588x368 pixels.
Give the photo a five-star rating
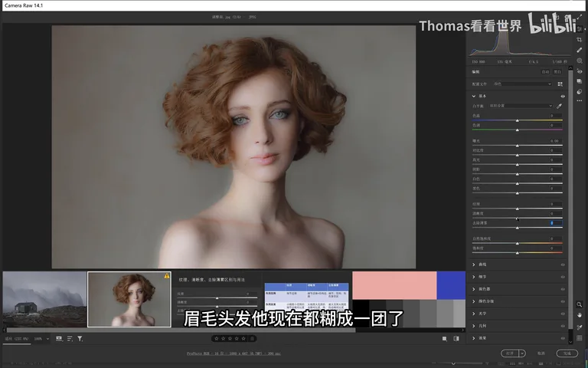pyautogui.click(x=243, y=339)
